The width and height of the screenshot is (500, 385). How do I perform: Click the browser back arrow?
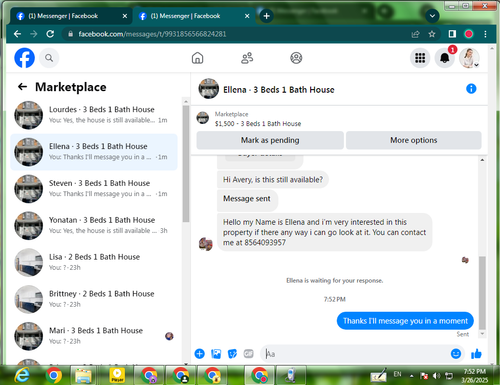(17, 34)
